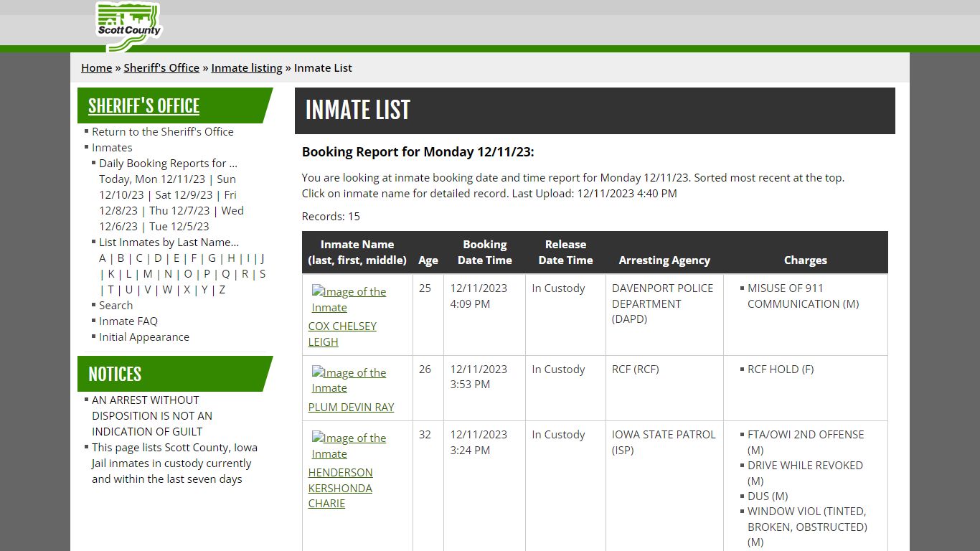
Task: List inmates with last name E
Action: pos(176,258)
